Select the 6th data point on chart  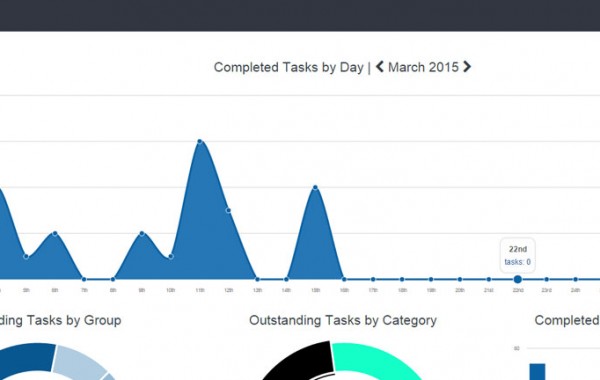pos(55,233)
